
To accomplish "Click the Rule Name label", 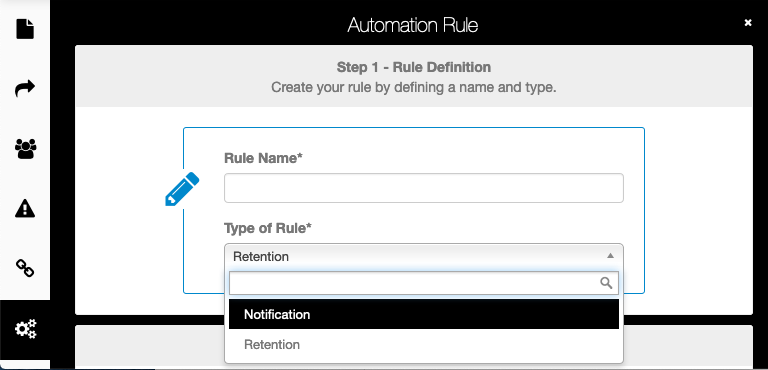I will click(x=263, y=158).
